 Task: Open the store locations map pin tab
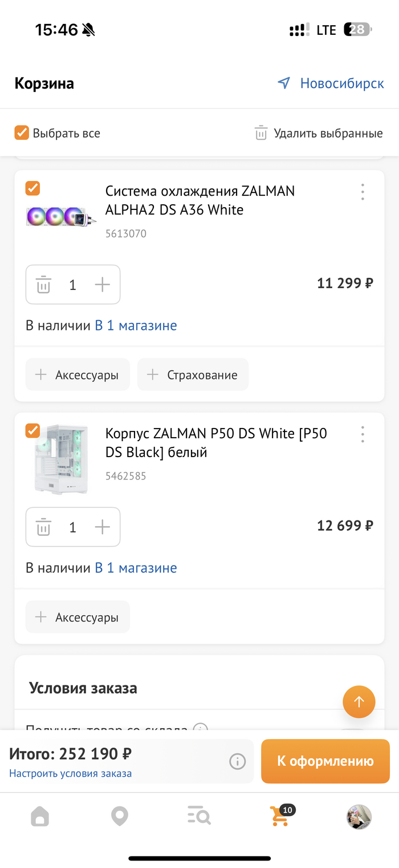click(x=120, y=817)
